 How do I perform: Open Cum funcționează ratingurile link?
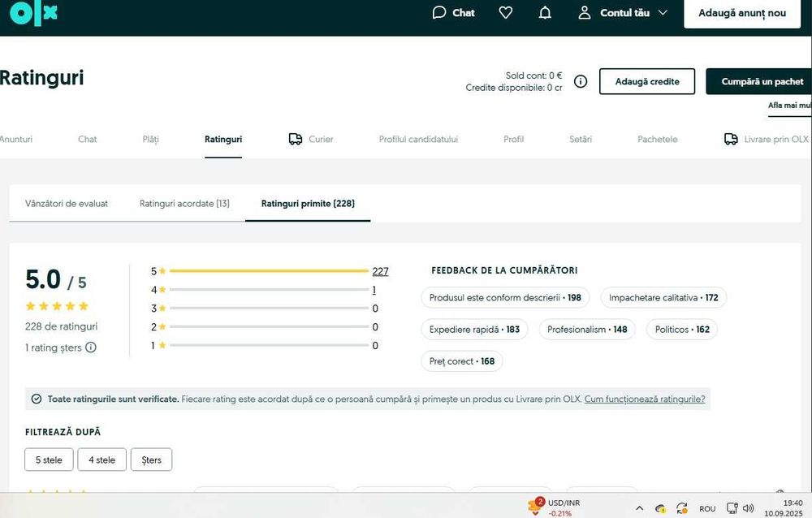pos(645,399)
